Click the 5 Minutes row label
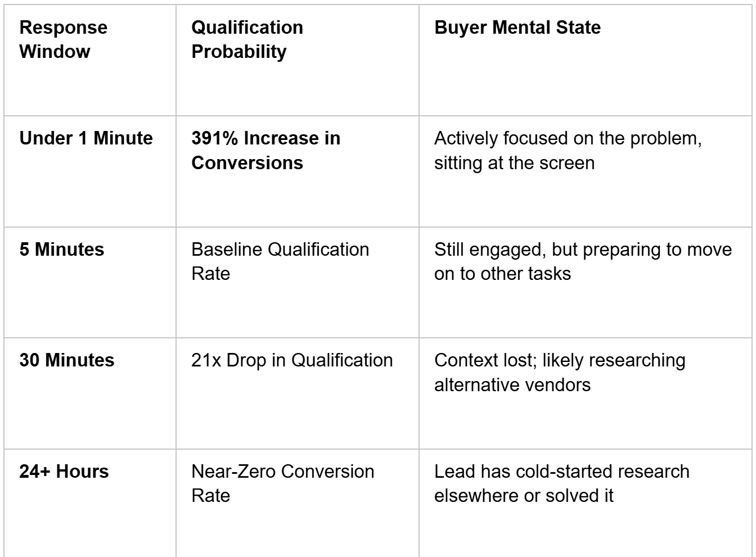756x557 pixels. click(x=62, y=250)
